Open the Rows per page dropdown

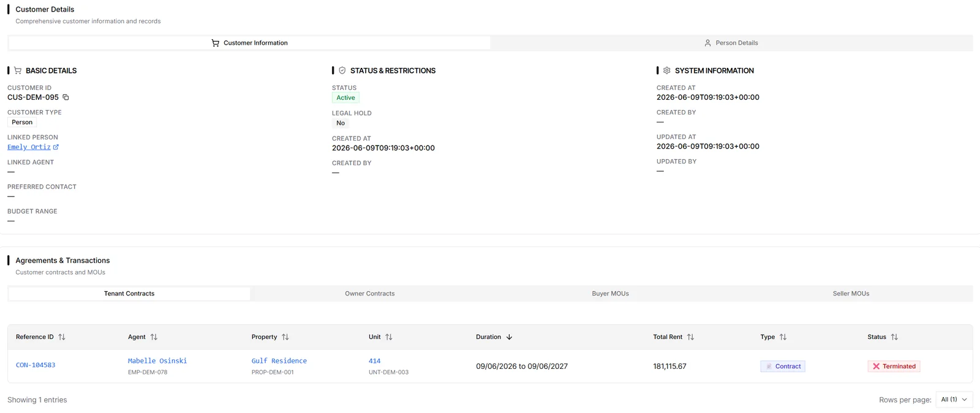(954, 400)
